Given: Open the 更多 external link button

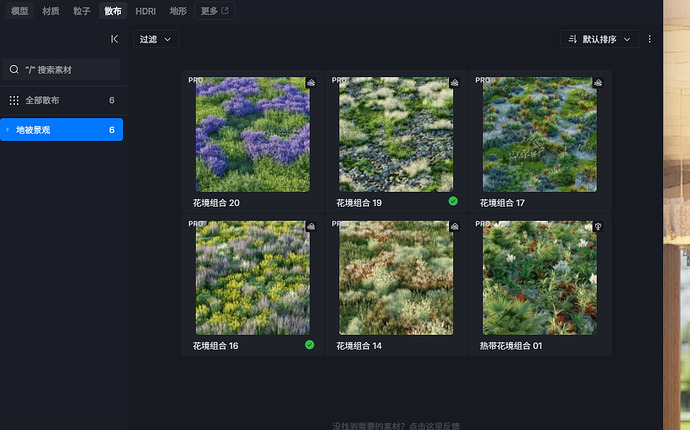Looking at the screenshot, I should [x=215, y=11].
